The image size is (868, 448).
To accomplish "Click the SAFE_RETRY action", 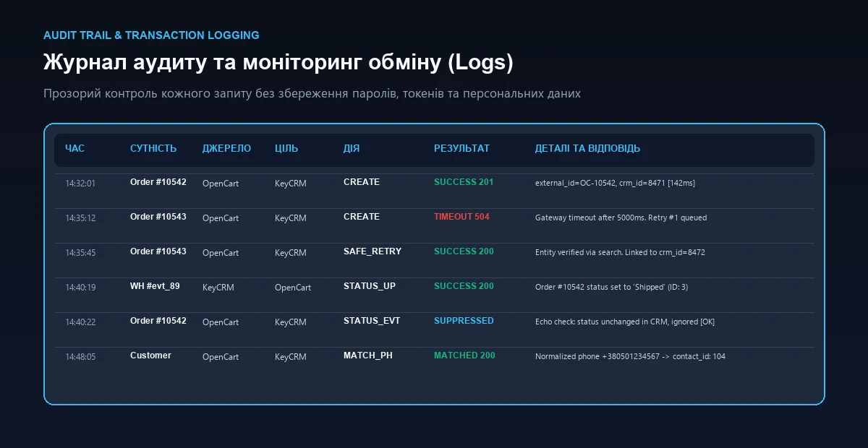I will (373, 251).
